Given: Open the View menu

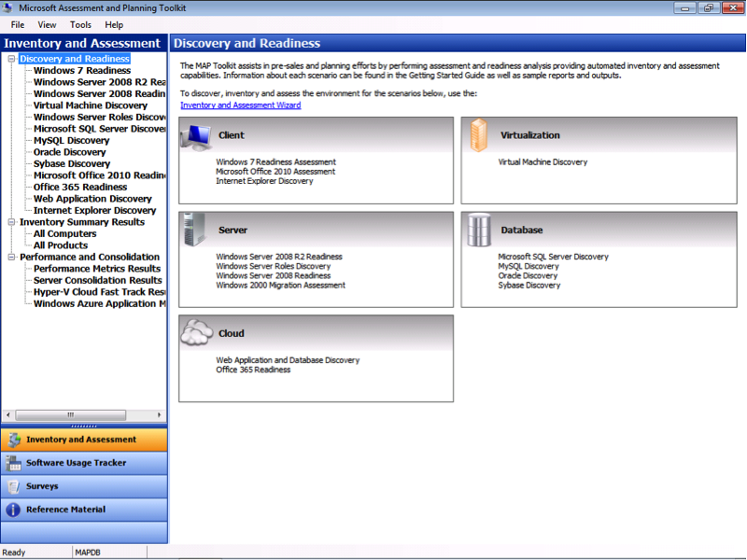Looking at the screenshot, I should tap(47, 25).
